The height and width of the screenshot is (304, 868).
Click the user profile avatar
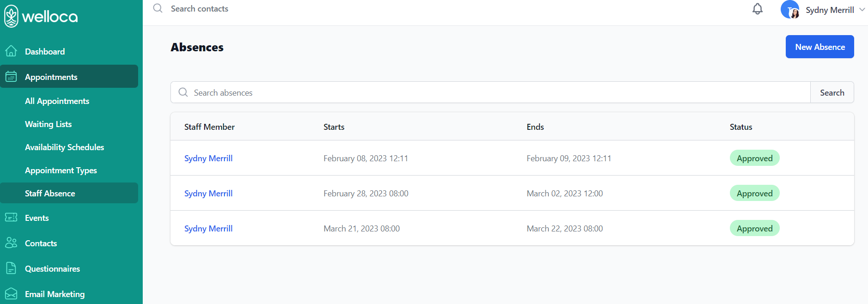point(790,10)
